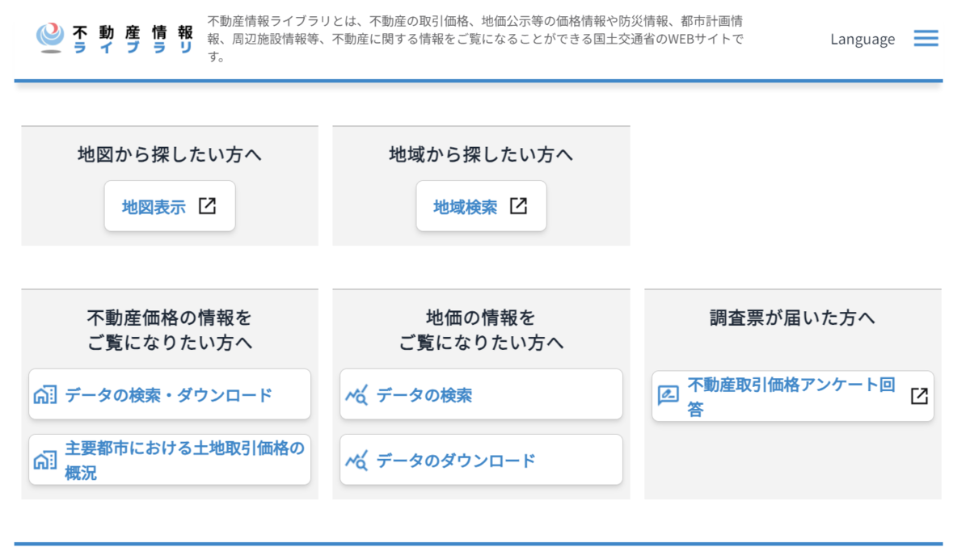The height and width of the screenshot is (560, 970).
Task: Click the external-link icon on 地図表示
Action: (208, 205)
